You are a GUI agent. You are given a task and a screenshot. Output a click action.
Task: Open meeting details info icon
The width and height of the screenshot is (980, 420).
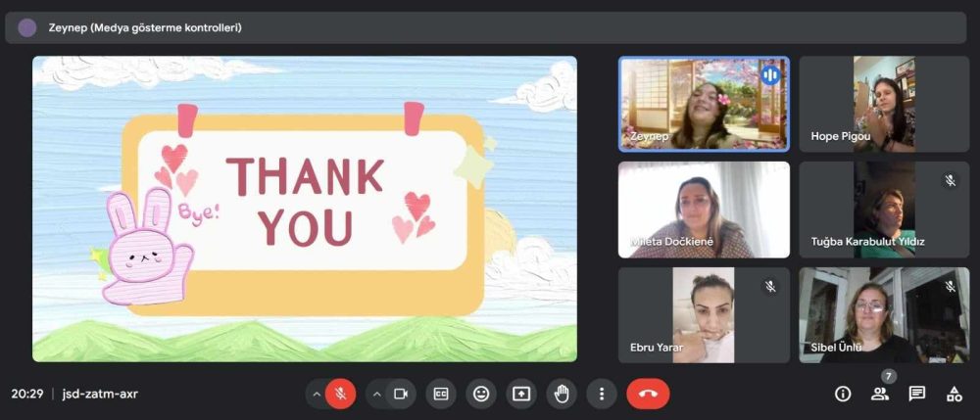coord(843,394)
